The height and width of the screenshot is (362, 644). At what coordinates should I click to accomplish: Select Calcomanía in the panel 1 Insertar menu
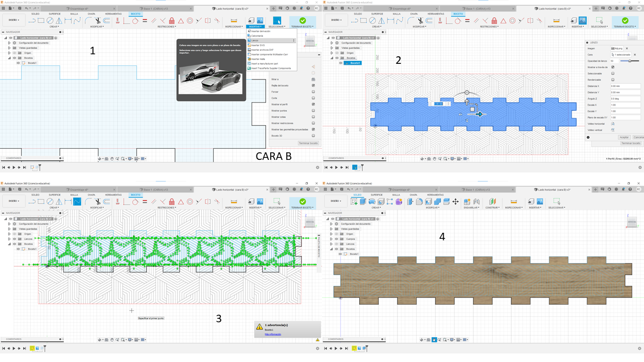pos(272,36)
